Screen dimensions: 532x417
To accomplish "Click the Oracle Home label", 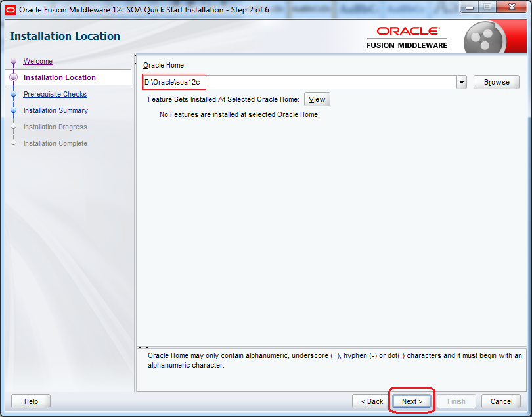I will point(164,65).
